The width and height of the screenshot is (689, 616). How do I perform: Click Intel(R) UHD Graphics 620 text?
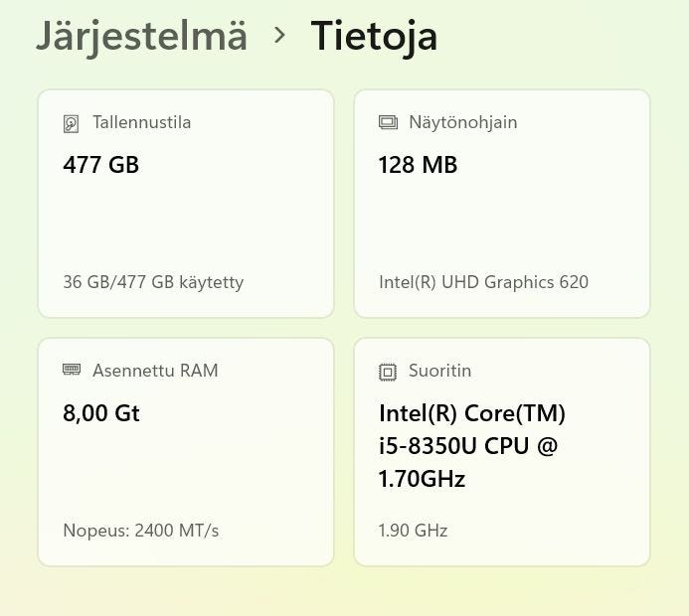coord(483,282)
